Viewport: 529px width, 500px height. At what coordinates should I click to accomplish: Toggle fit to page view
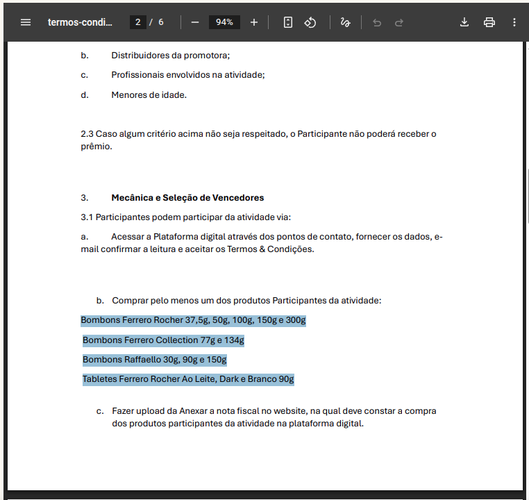point(288,23)
